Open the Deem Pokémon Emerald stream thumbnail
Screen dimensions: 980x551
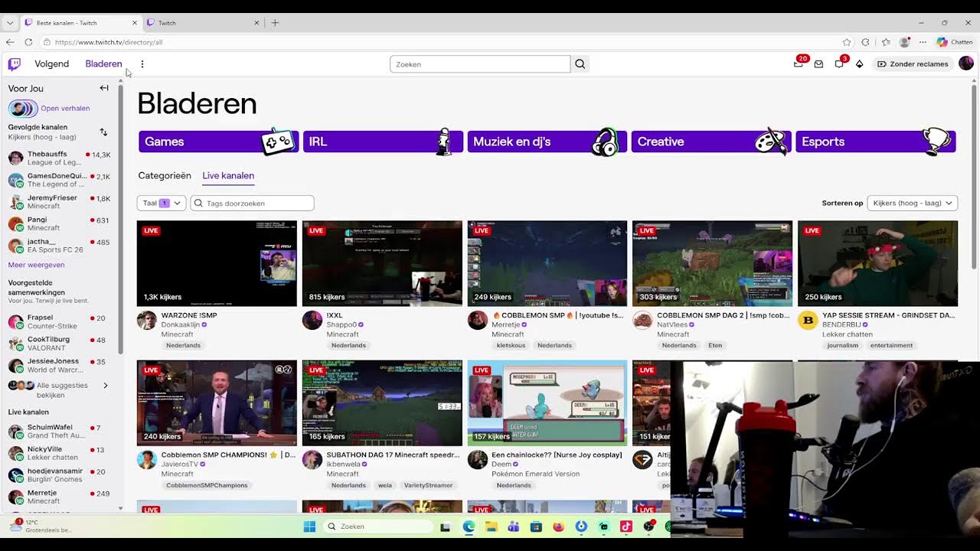pyautogui.click(x=547, y=403)
